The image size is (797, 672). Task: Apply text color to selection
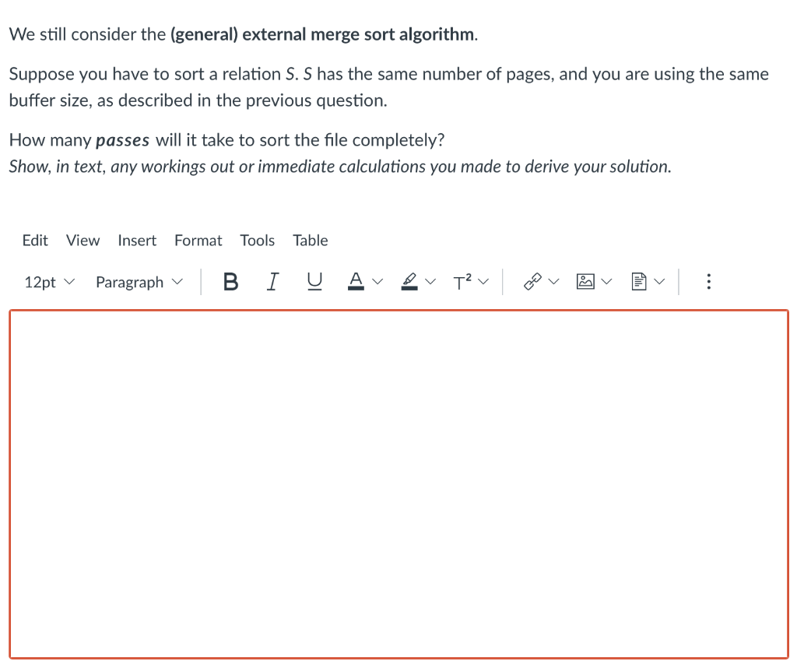(356, 281)
